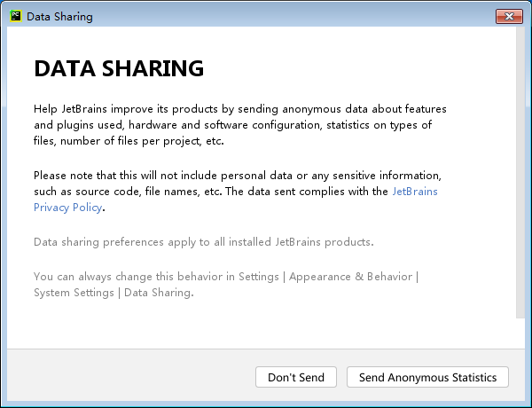Click 'Appearance & Behavior' in the gray hint
Image resolution: width=532 pixels, height=408 pixels.
click(x=350, y=277)
